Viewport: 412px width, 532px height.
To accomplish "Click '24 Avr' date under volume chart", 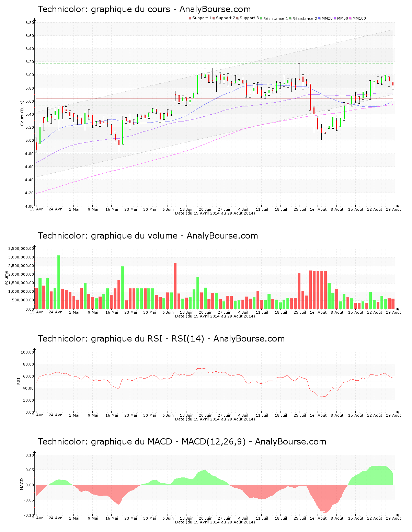I will coord(55,312).
